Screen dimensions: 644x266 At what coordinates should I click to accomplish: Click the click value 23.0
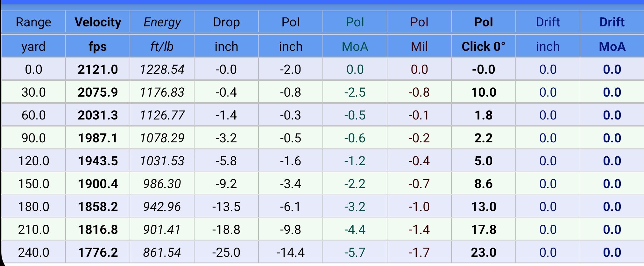pyautogui.click(x=483, y=252)
